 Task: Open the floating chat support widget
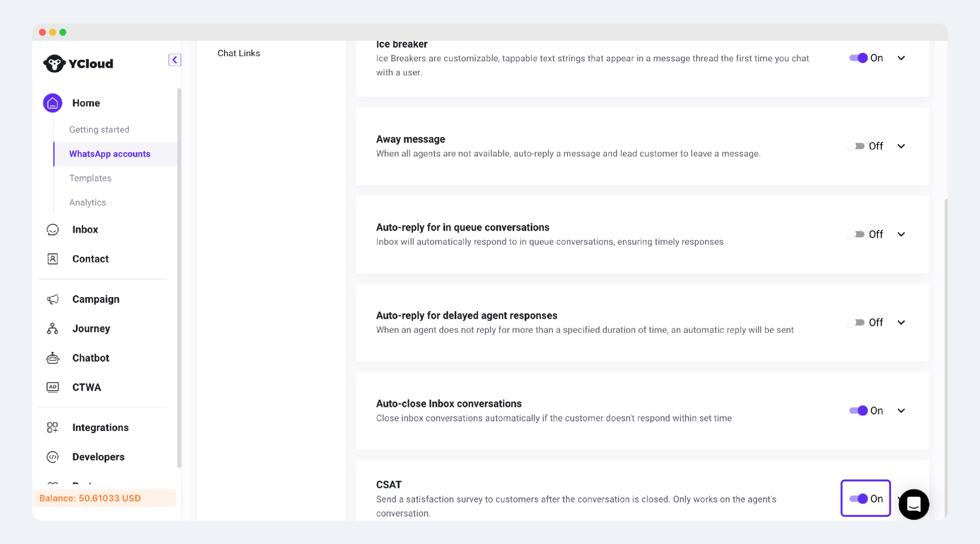913,504
